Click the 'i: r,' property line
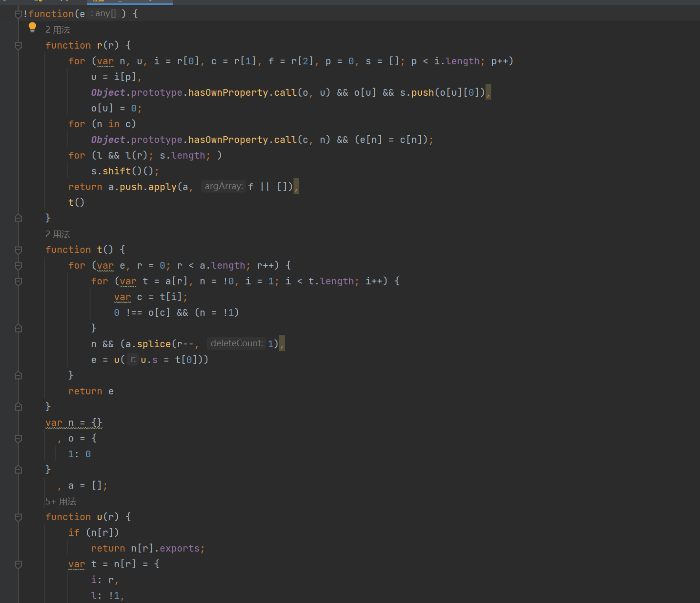 tap(105, 580)
